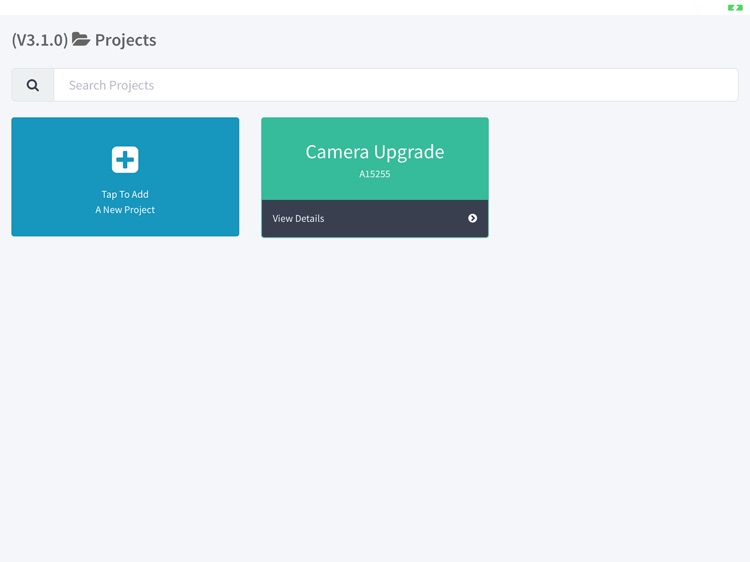Click the (V3.1.0) version label
The image size is (750, 562).
click(40, 40)
